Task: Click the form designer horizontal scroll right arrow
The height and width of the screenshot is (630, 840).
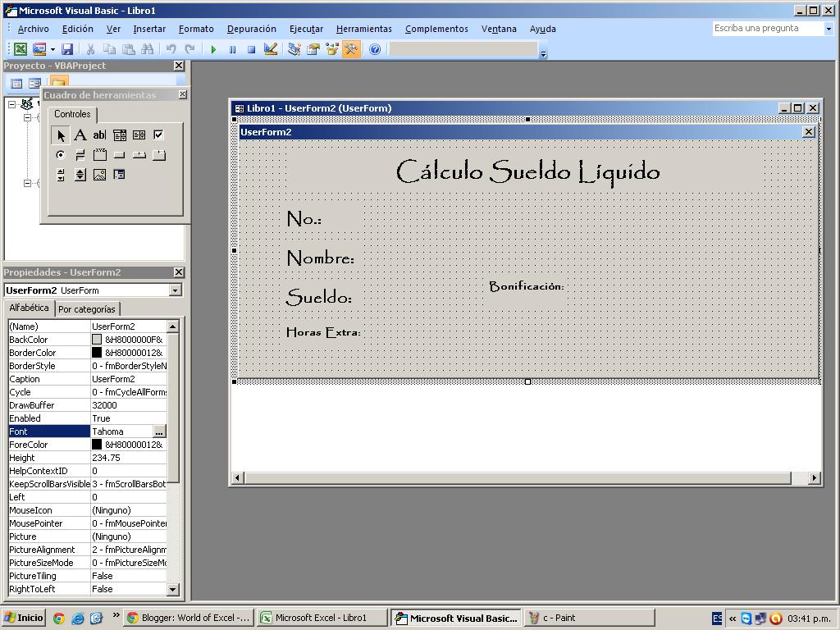Action: 815,478
